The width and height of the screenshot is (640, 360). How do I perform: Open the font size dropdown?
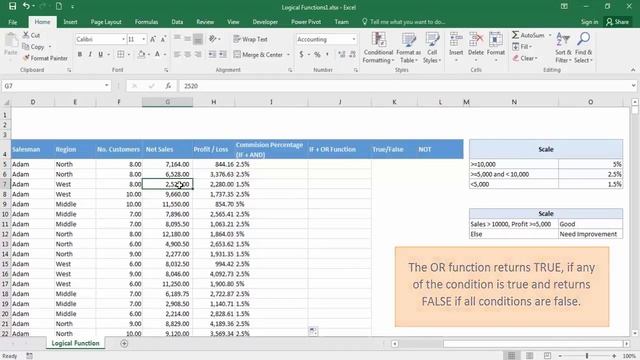pyautogui.click(x=144, y=39)
